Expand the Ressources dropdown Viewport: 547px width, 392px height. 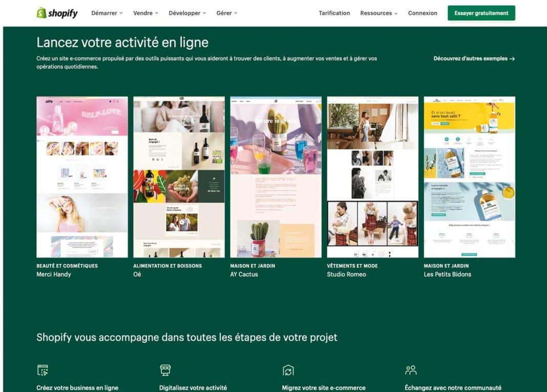[x=378, y=13]
